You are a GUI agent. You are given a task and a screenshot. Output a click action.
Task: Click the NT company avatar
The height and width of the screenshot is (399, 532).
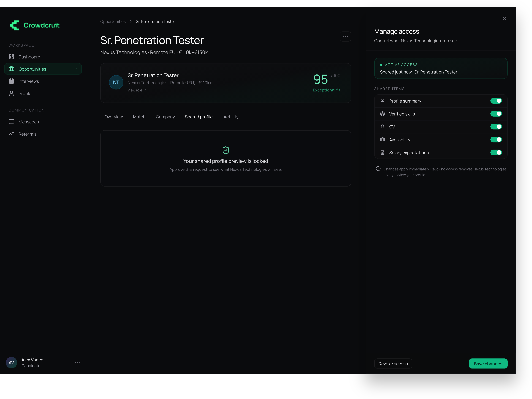pyautogui.click(x=116, y=82)
